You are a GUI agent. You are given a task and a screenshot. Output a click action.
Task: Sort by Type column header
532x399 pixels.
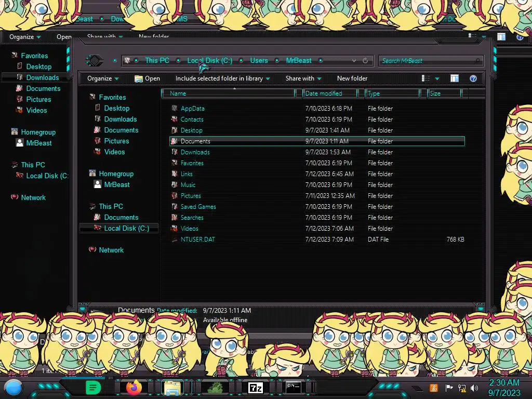pyautogui.click(x=392, y=94)
